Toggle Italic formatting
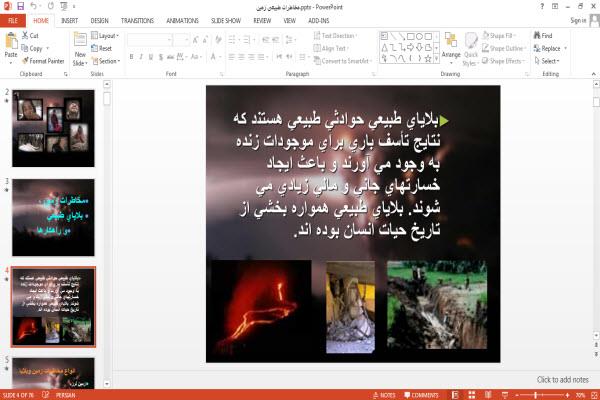 pos(141,57)
